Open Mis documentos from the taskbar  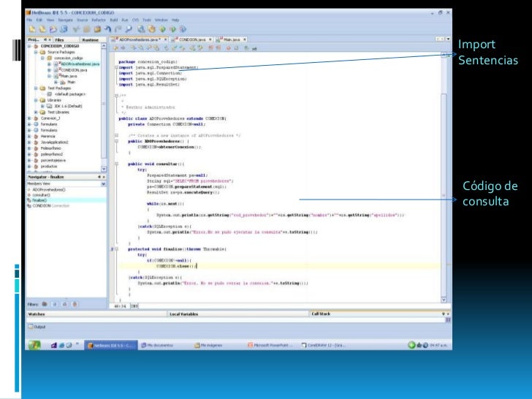(156, 346)
